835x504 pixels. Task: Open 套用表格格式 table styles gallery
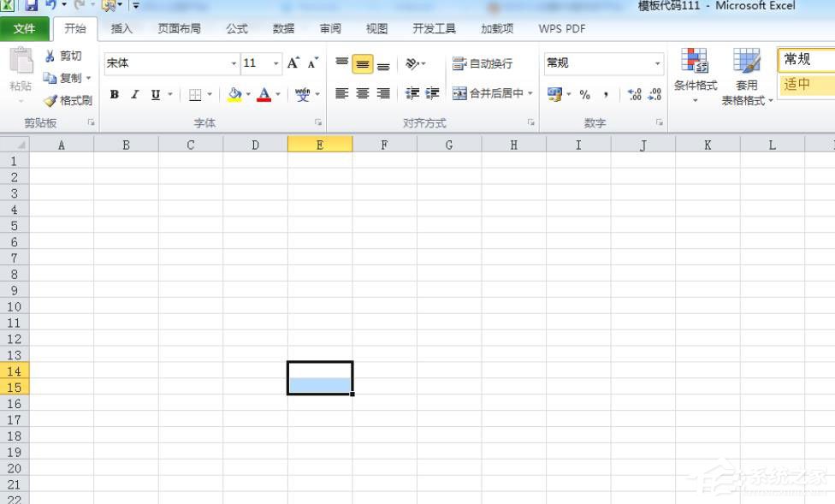point(747,75)
